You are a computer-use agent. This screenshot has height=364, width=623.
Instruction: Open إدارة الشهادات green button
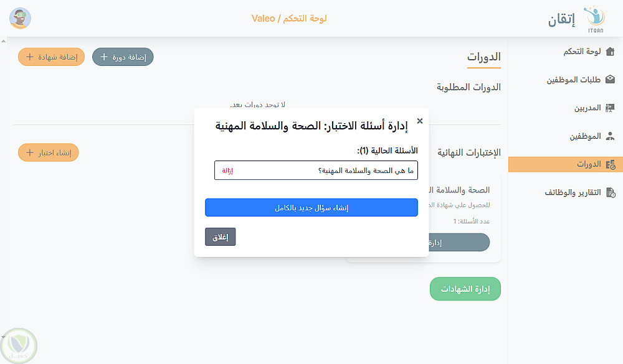(465, 289)
